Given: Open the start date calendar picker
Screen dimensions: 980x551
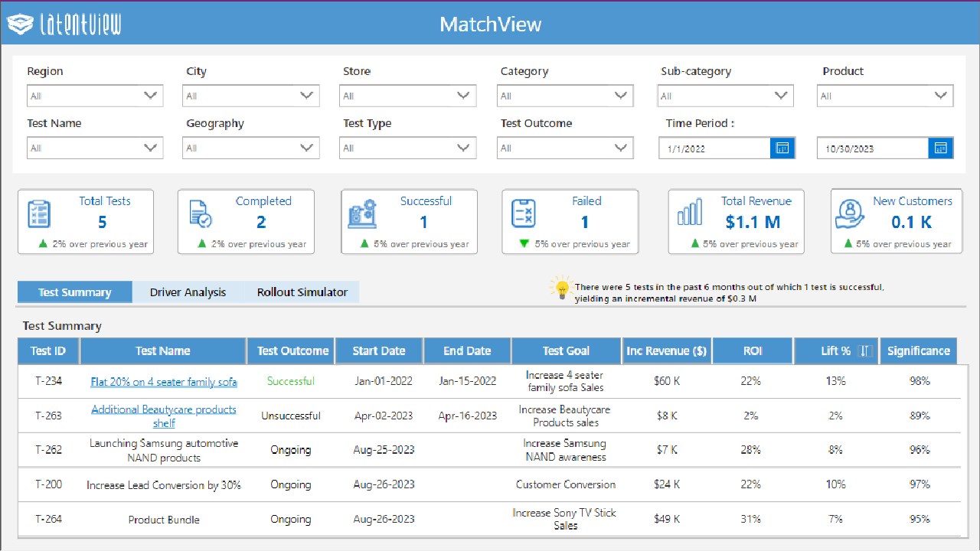Looking at the screenshot, I should coord(782,148).
